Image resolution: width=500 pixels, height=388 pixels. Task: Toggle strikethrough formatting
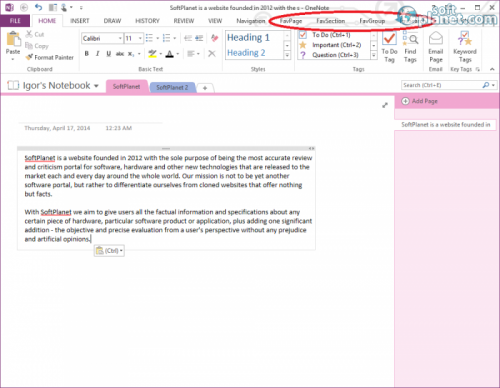click(120, 53)
